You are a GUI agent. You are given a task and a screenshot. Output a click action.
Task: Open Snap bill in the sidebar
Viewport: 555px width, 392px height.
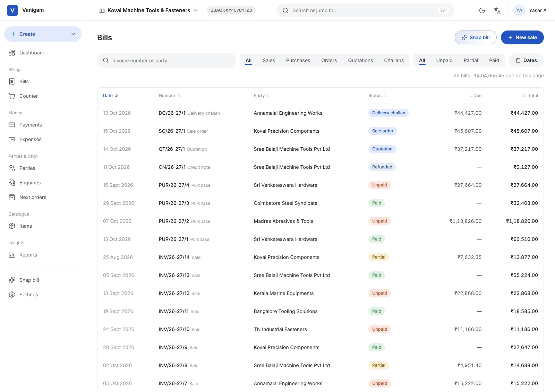click(43, 280)
